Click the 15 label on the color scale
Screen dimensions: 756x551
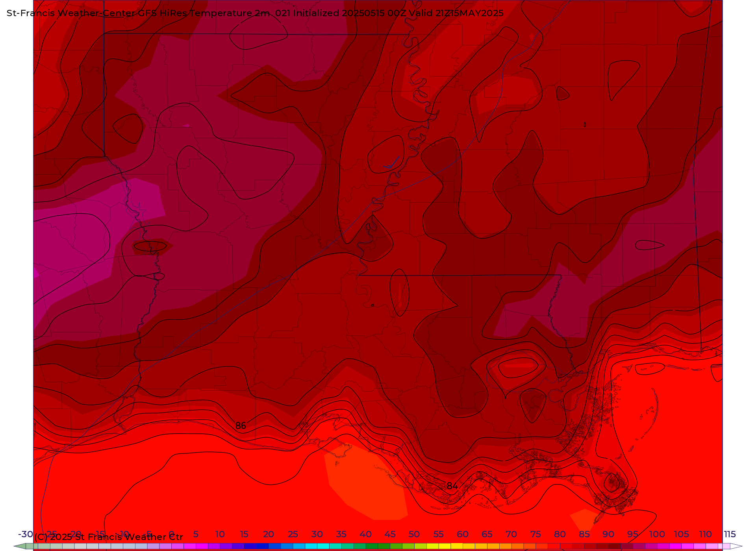pos(244,534)
